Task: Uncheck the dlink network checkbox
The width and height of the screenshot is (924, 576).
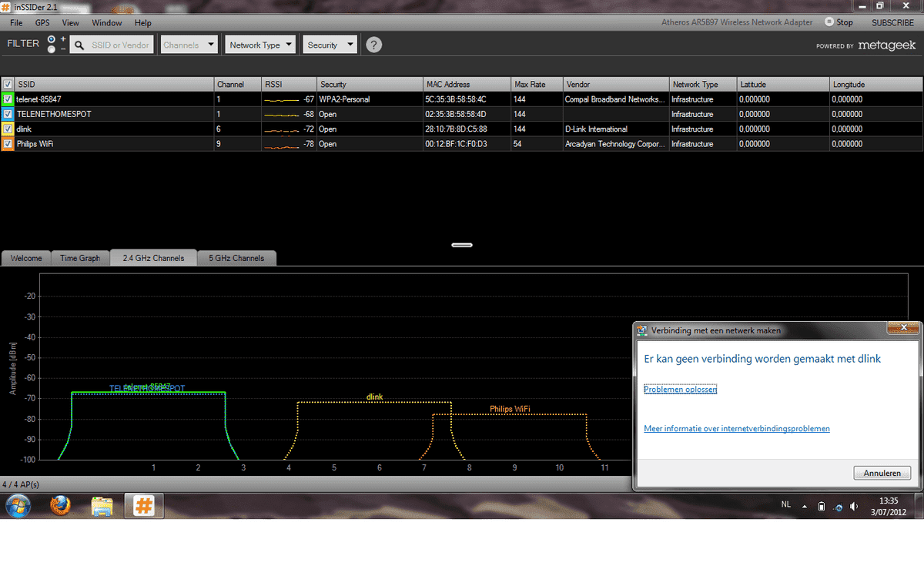Action: coord(8,129)
